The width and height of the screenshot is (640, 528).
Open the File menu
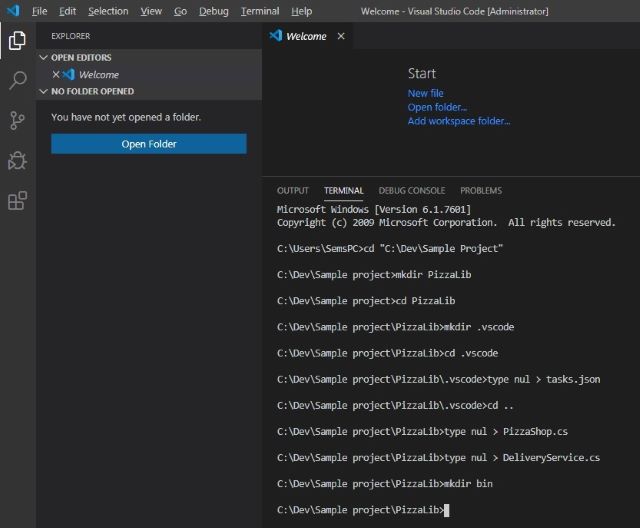(x=40, y=11)
